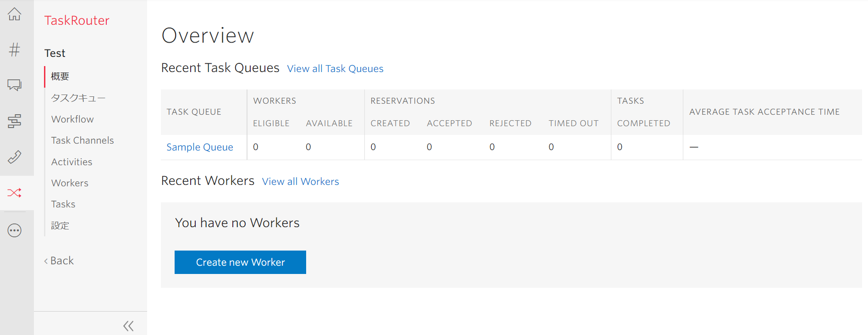The width and height of the screenshot is (868, 335).
Task: Click the ELIGIBLE column header
Action: [271, 123]
